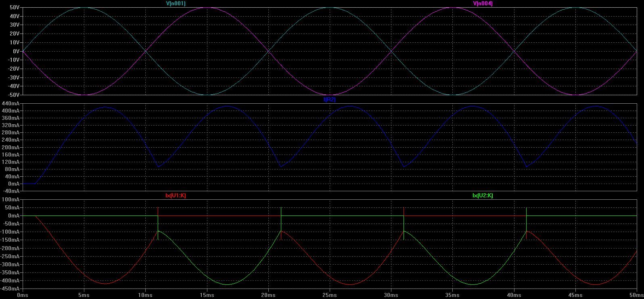Click the blue I(R2) trace label
The height and width of the screenshot is (299, 644).
pyautogui.click(x=329, y=99)
